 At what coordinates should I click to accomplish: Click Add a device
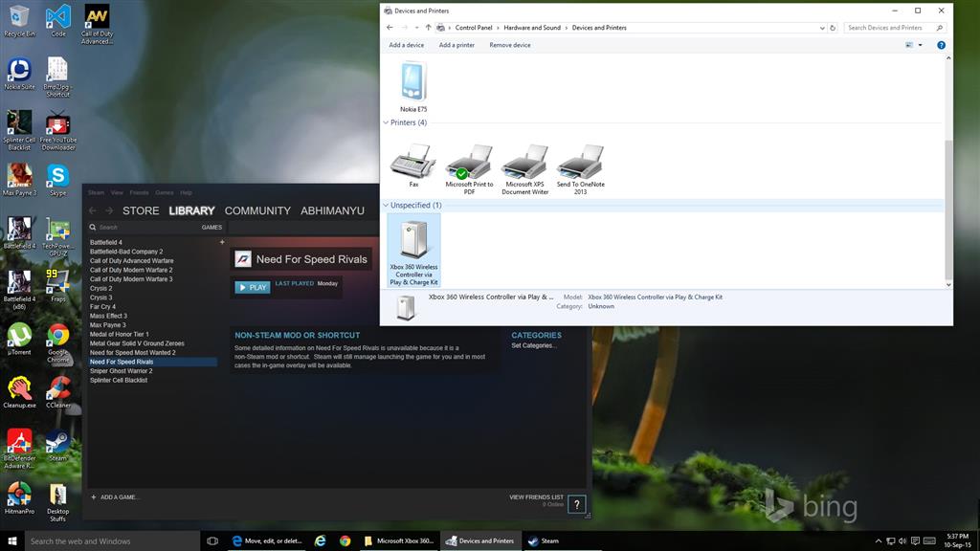pyautogui.click(x=406, y=45)
